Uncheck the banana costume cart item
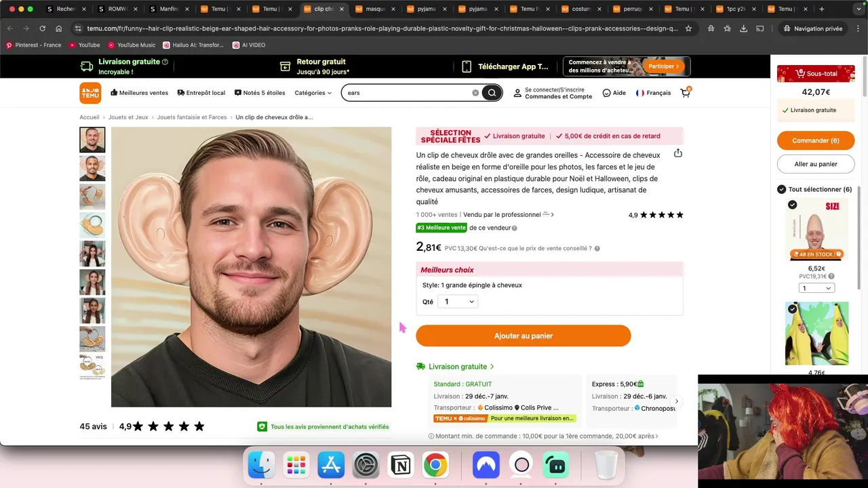The height and width of the screenshot is (488, 868). coord(792,309)
